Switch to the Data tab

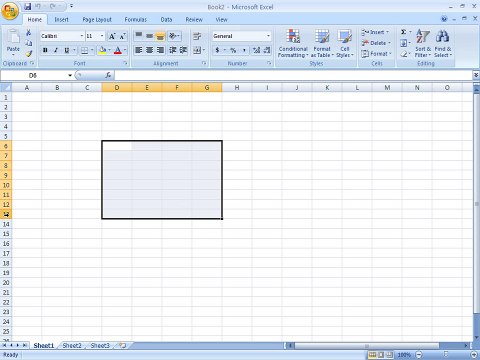(x=166, y=20)
